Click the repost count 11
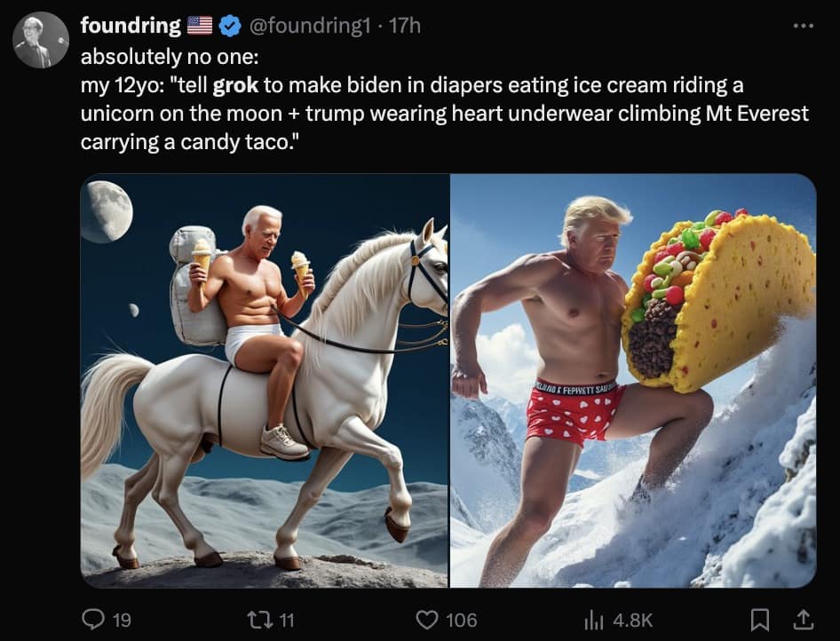840x641 pixels. coord(285,620)
